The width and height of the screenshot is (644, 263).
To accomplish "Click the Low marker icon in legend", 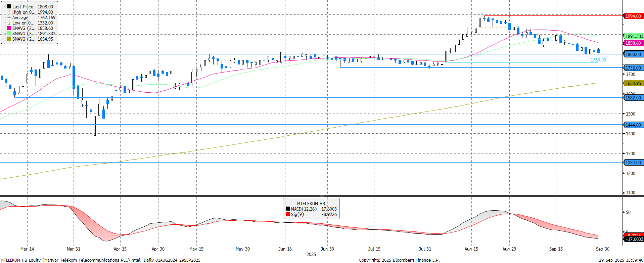I will (9, 23).
